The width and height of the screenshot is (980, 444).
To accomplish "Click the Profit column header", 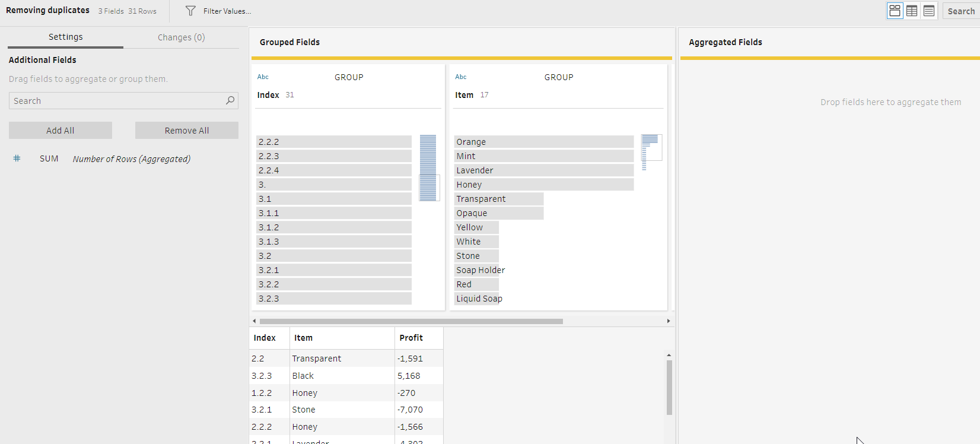I will 411,338.
